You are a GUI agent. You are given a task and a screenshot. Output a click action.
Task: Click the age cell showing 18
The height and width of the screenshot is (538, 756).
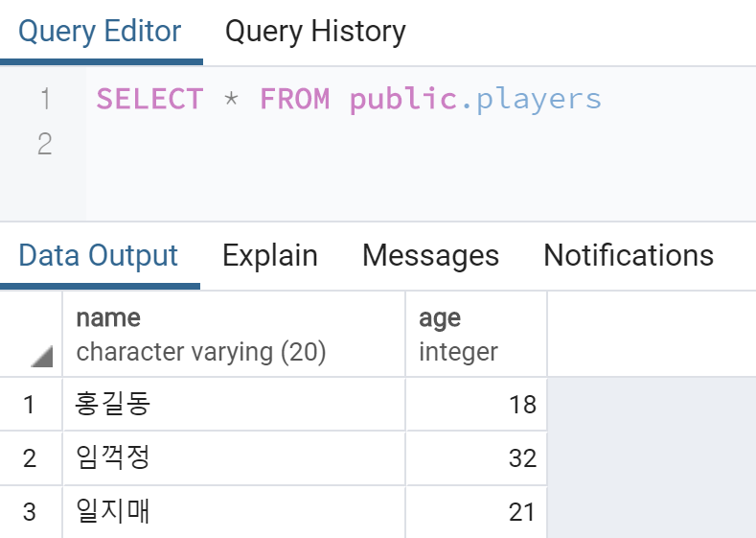tap(476, 405)
